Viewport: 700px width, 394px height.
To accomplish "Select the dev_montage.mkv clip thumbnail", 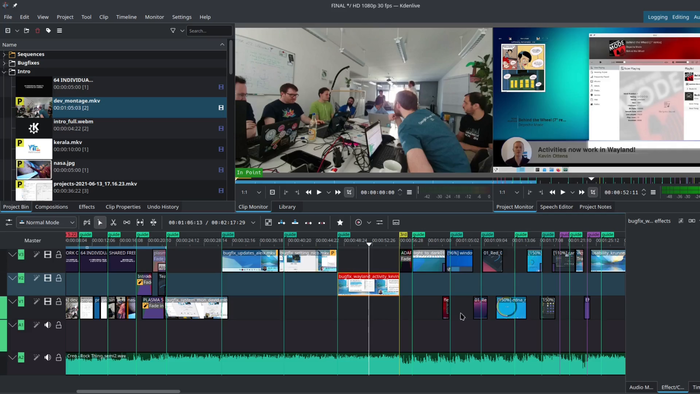I will coord(34,108).
